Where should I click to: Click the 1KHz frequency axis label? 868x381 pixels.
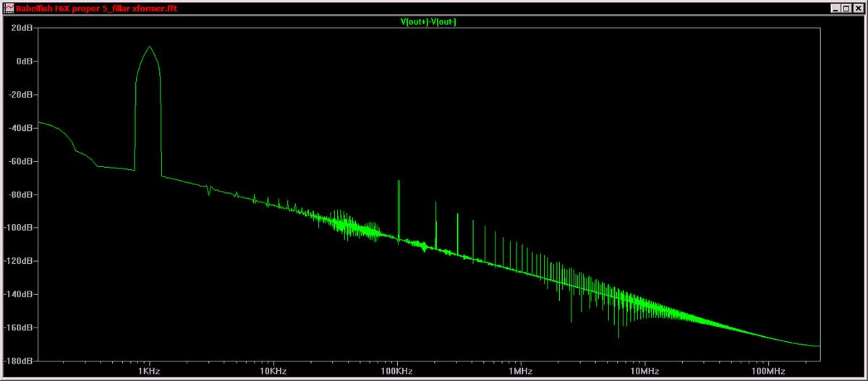150,372
